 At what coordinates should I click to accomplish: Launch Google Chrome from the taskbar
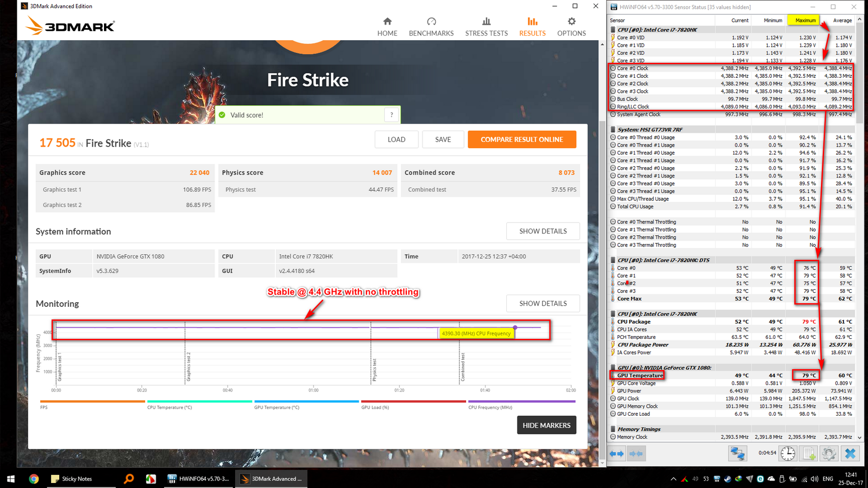[34, 478]
